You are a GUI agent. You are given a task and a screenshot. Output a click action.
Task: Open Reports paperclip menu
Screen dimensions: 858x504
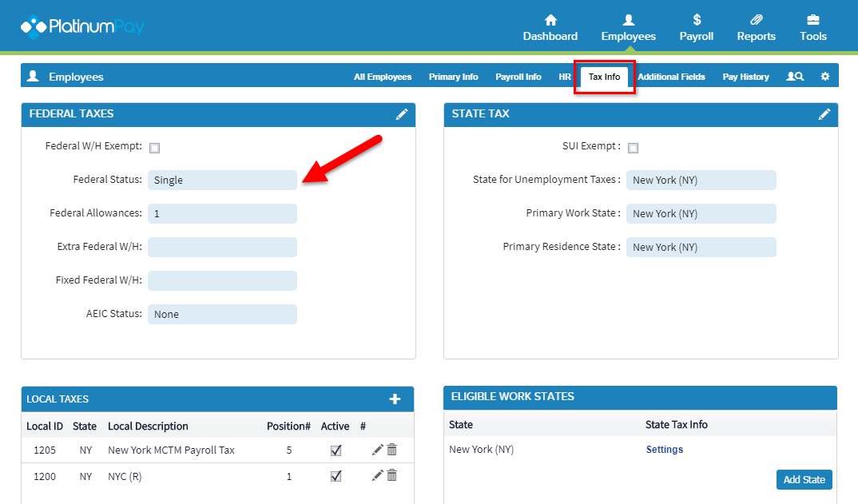click(x=757, y=29)
